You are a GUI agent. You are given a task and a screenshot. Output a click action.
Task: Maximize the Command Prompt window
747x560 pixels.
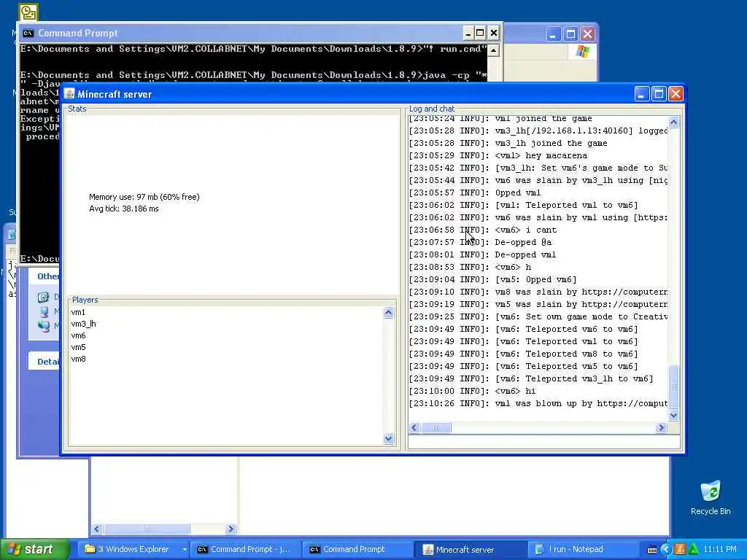pos(480,33)
